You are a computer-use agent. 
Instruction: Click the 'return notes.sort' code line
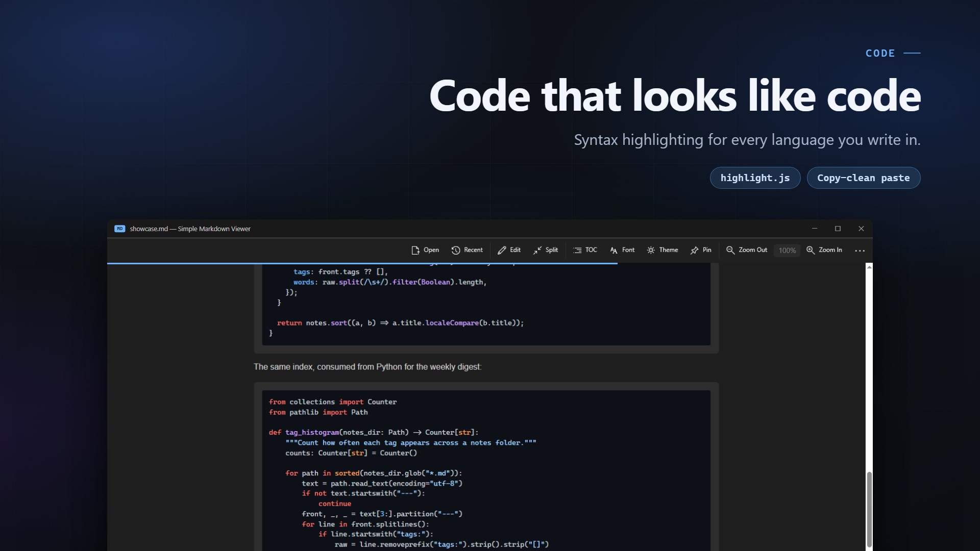tap(401, 323)
